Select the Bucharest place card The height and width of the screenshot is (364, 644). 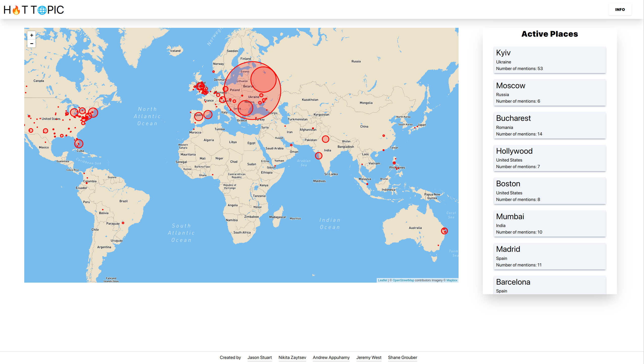pos(550,125)
